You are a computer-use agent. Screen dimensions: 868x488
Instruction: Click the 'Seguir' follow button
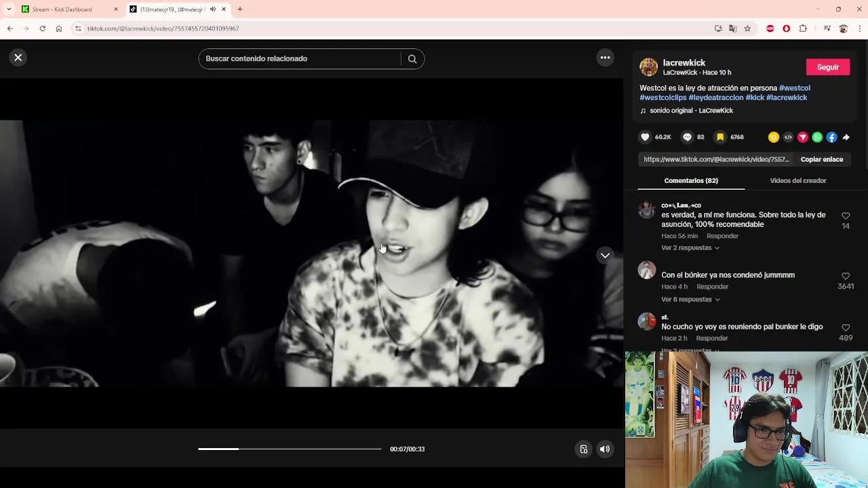[828, 67]
